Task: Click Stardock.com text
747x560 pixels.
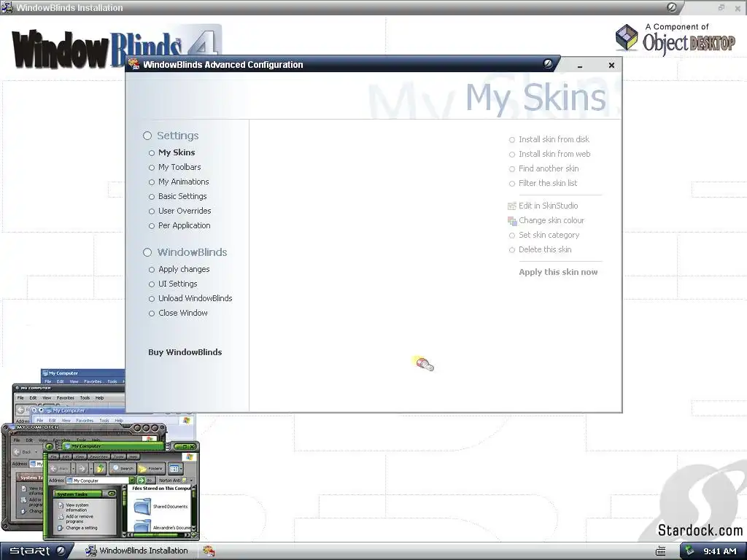Action: 700,530
